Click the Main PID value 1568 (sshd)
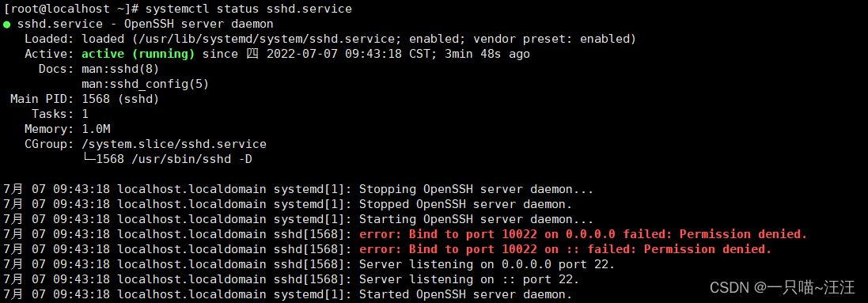 pos(120,99)
